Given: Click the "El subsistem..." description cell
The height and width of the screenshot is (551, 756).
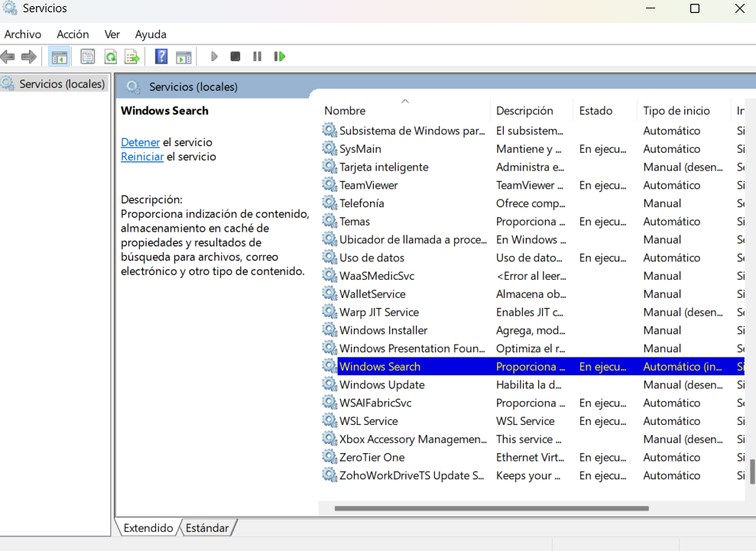Looking at the screenshot, I should click(x=530, y=131).
